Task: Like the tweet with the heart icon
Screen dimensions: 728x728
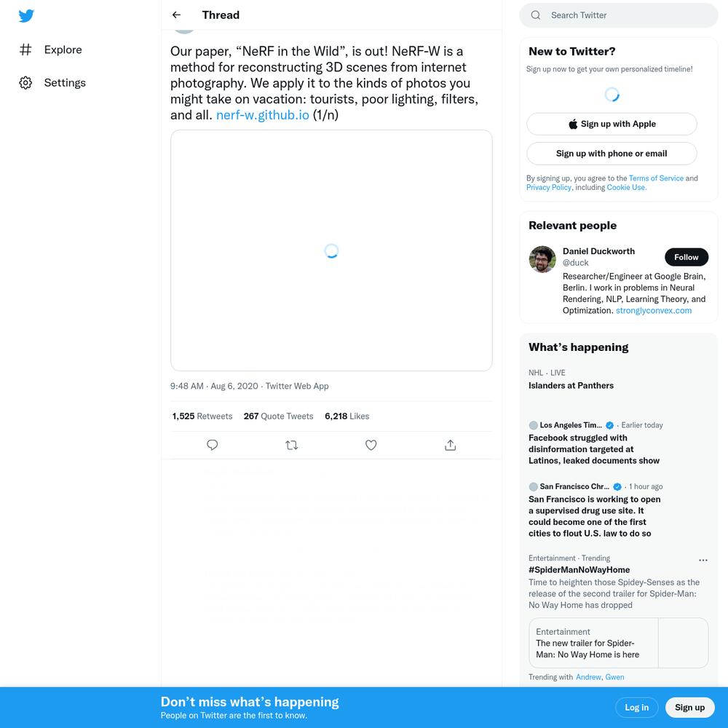Action: click(x=371, y=445)
